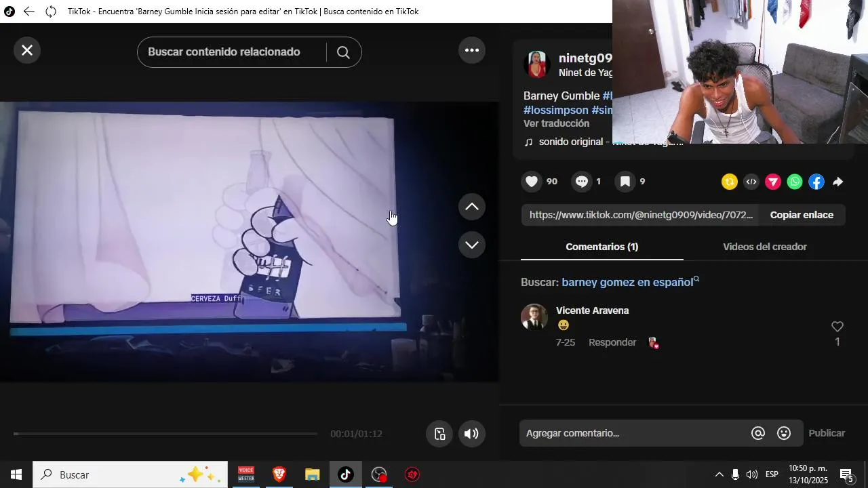Go to previous video with up arrow
The width and height of the screenshot is (868, 488).
click(472, 207)
